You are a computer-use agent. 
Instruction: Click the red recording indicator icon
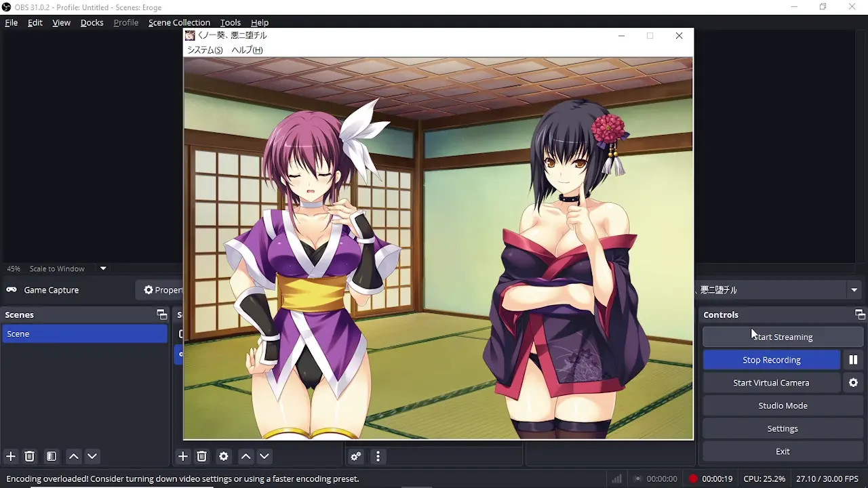tap(693, 479)
